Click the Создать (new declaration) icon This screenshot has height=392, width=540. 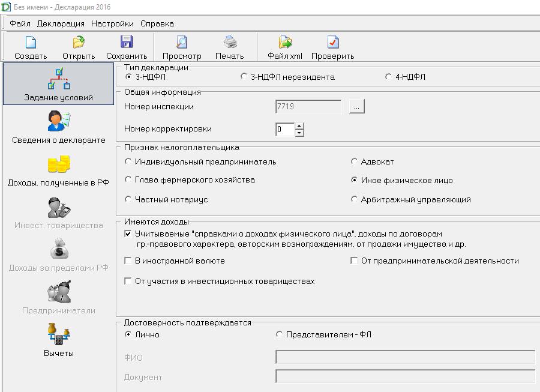coord(31,43)
